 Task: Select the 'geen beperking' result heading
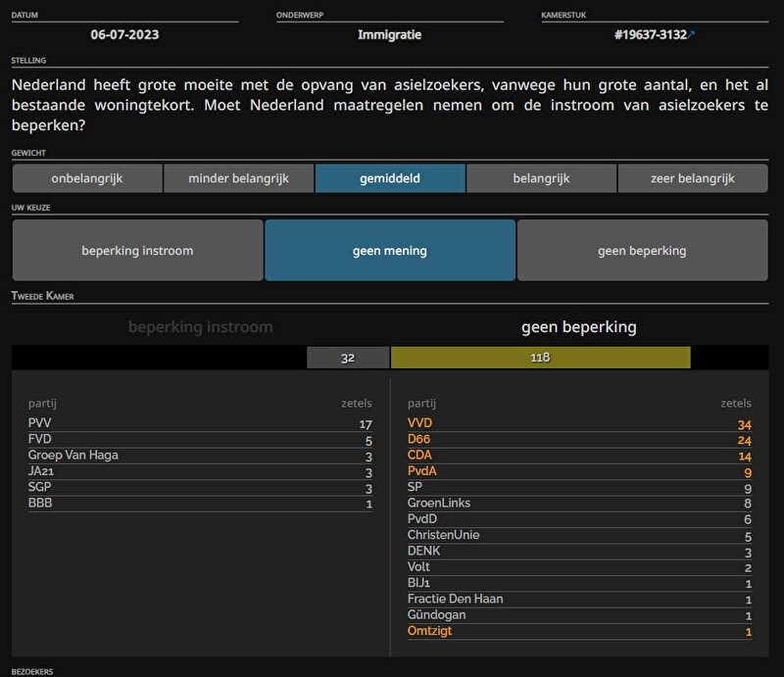pos(579,327)
